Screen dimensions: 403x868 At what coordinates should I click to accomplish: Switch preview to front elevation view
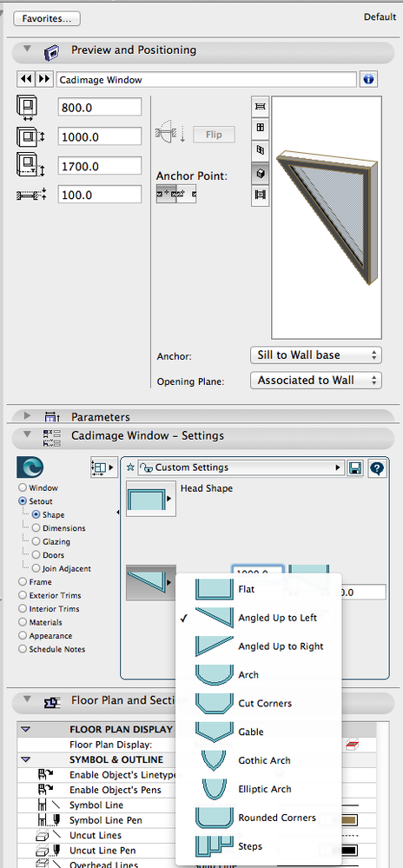click(x=261, y=128)
